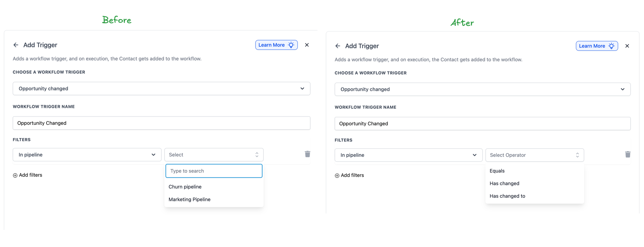Focus the Type to search field
Screen dimensions: 644x247
[x=214, y=171]
